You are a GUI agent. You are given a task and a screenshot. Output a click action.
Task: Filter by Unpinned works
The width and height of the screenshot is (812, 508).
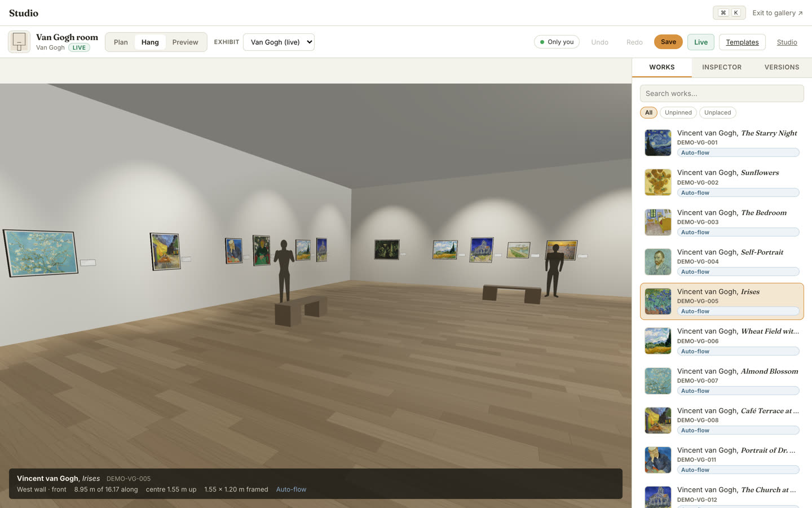678,112
